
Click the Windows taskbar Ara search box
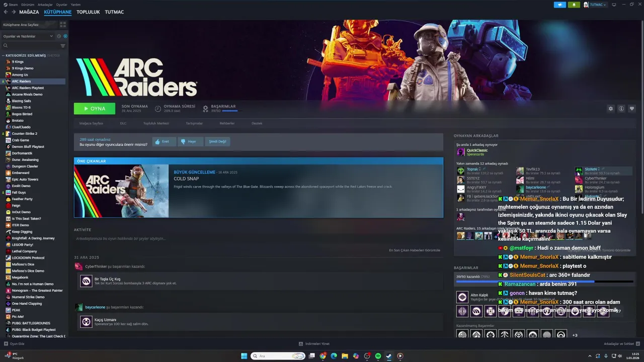click(278, 356)
